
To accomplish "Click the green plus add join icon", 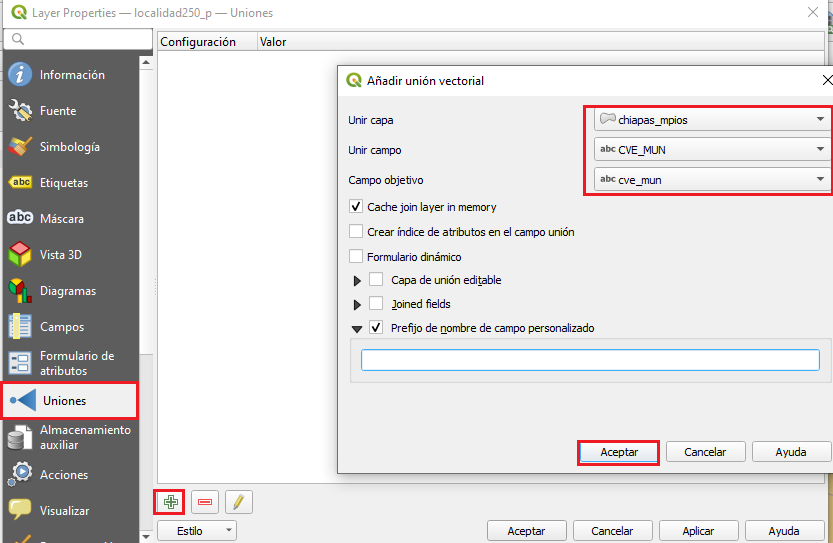I will pos(169,502).
